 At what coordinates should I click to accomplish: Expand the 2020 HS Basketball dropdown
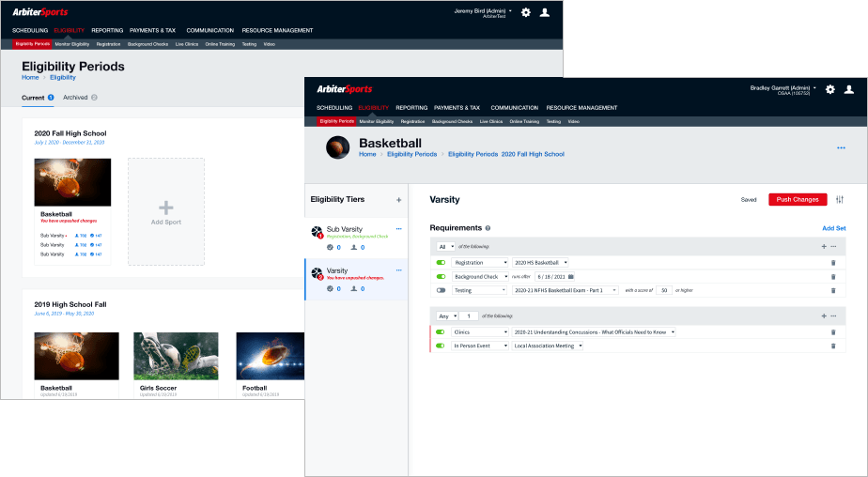540,263
